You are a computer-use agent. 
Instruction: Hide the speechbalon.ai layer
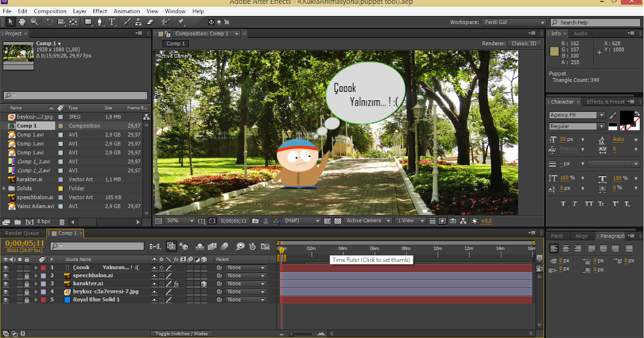(6, 275)
